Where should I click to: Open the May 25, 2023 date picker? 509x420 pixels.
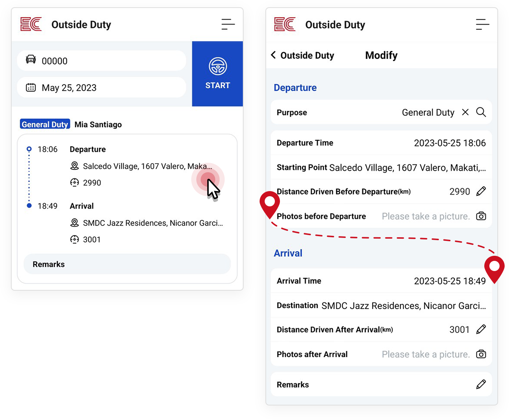(102, 88)
